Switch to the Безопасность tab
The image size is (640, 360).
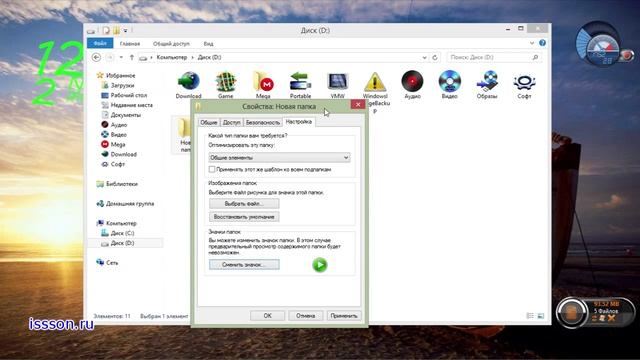point(263,122)
